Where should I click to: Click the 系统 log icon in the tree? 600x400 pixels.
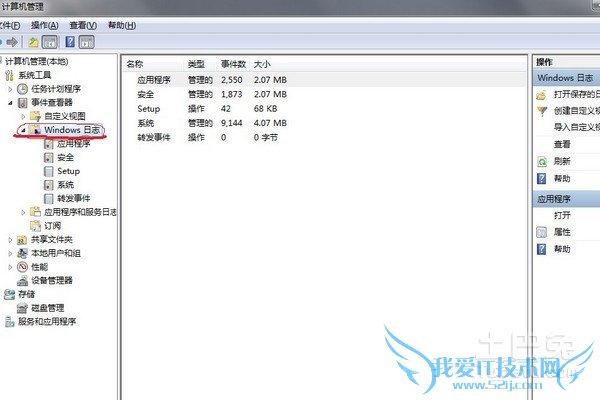(49, 185)
